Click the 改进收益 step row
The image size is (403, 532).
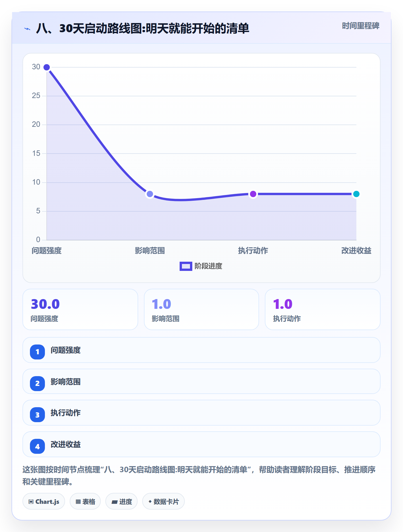click(x=201, y=444)
